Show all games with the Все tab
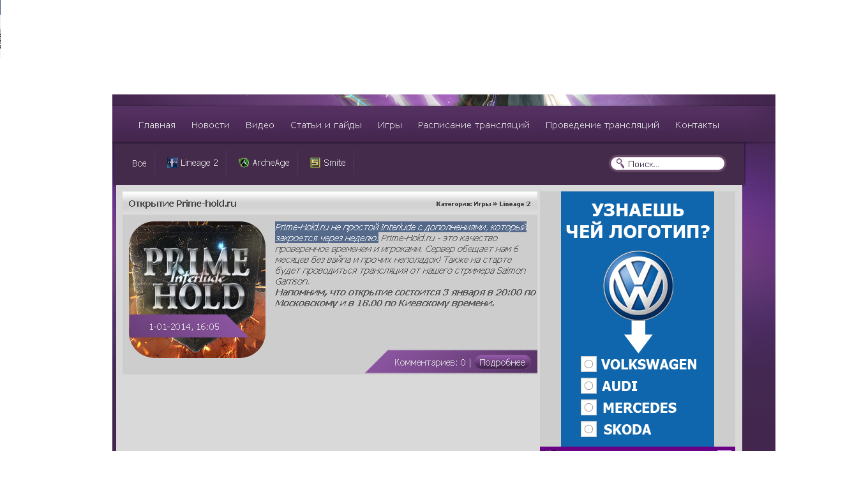Screen dimensions: 868x490 tap(139, 163)
